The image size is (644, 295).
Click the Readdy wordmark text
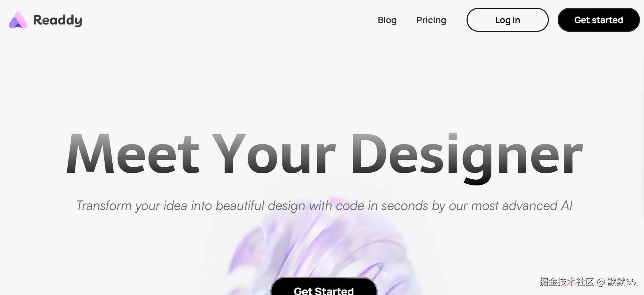click(58, 20)
